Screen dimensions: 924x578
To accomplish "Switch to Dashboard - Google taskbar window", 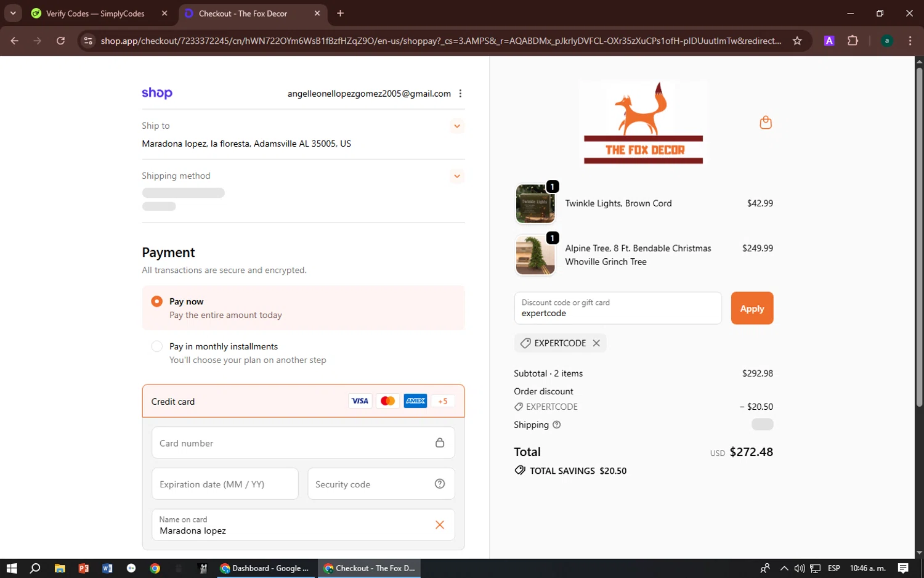I will click(x=265, y=568).
